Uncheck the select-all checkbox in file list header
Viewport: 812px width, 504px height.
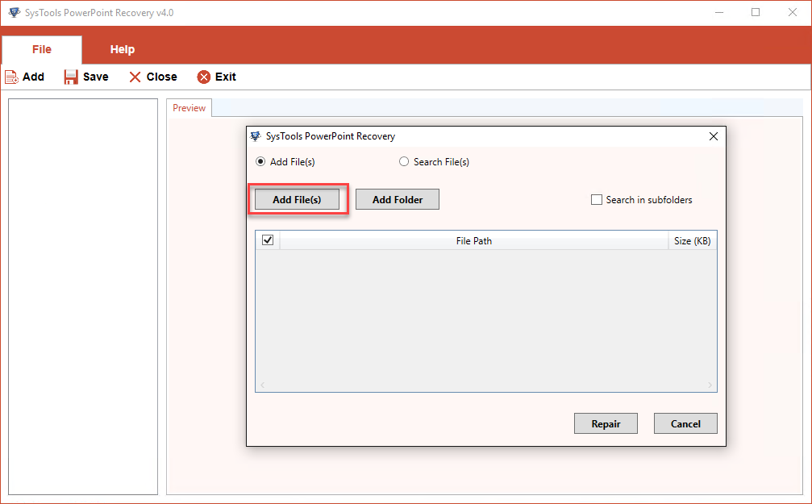tap(268, 240)
